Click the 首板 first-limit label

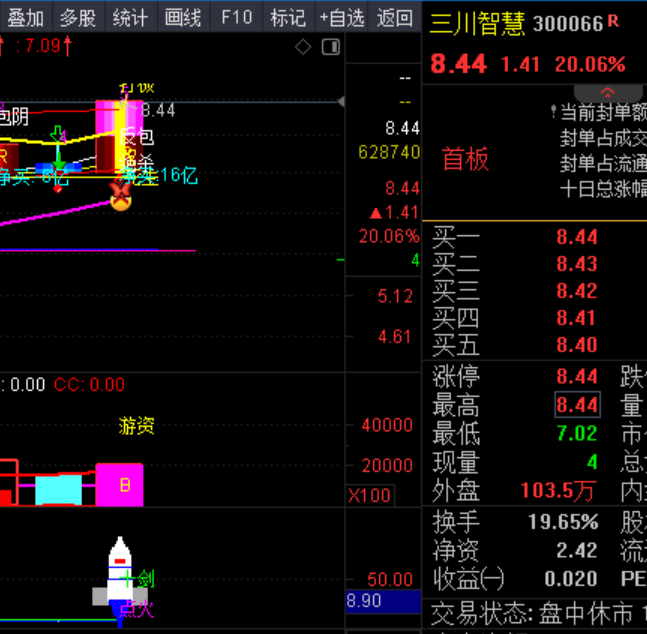point(465,159)
